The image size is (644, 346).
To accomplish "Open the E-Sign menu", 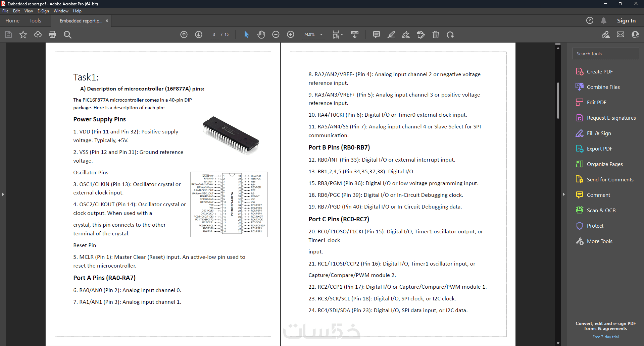I will [43, 11].
